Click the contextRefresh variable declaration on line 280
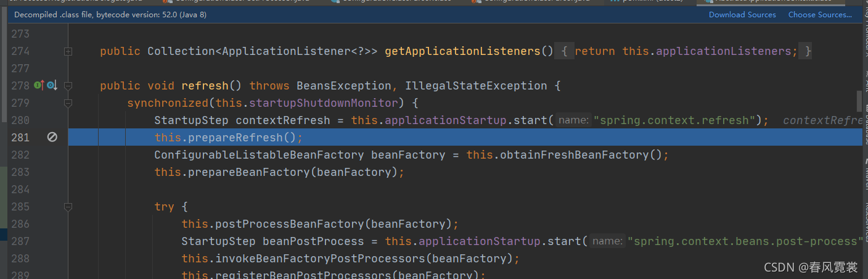 (x=286, y=120)
